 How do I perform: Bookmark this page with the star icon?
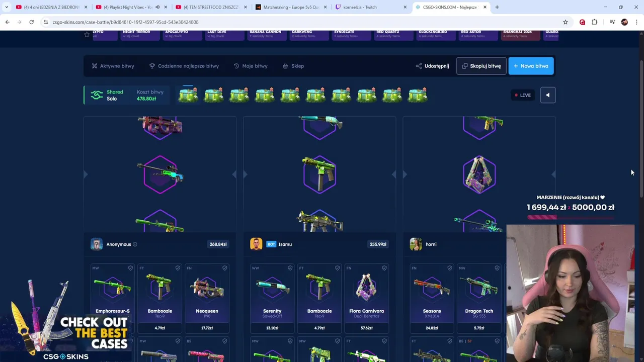coord(566,22)
